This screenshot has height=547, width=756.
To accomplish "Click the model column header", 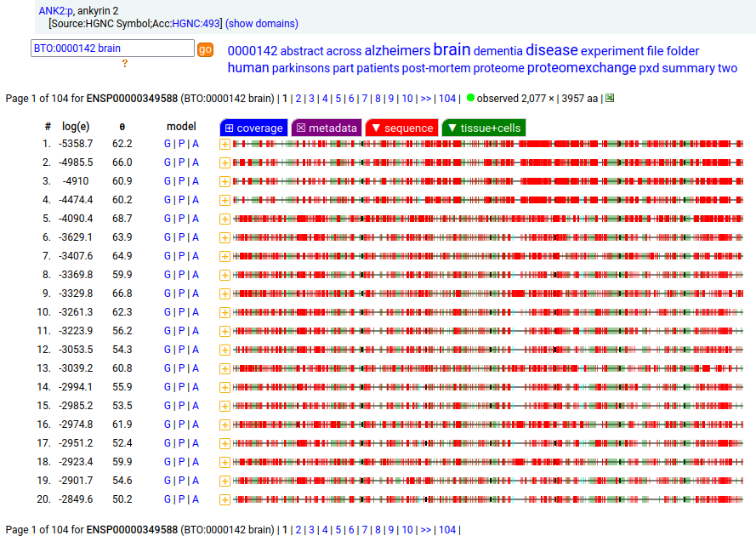I will coord(181,127).
